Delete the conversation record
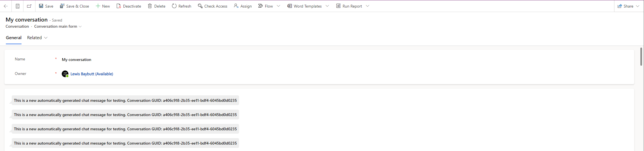Screen dimensions: 644x151 [x=157, y=6]
